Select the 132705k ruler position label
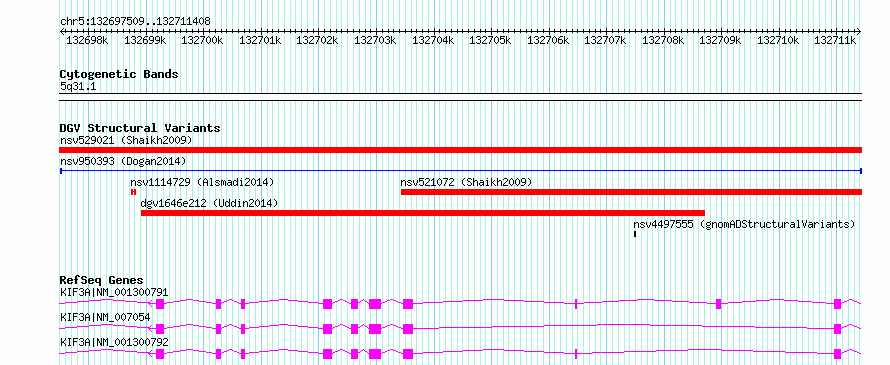This screenshot has width=890, height=365. coord(490,40)
